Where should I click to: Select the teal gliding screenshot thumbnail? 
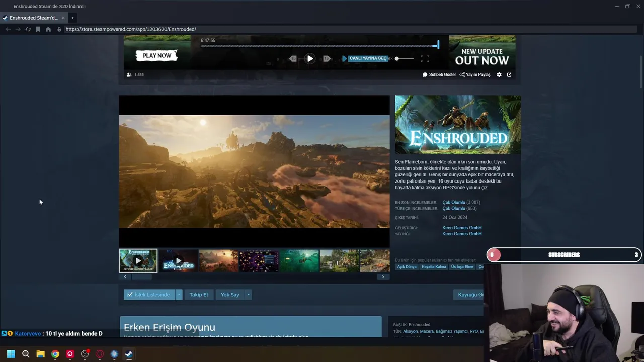coord(299,260)
